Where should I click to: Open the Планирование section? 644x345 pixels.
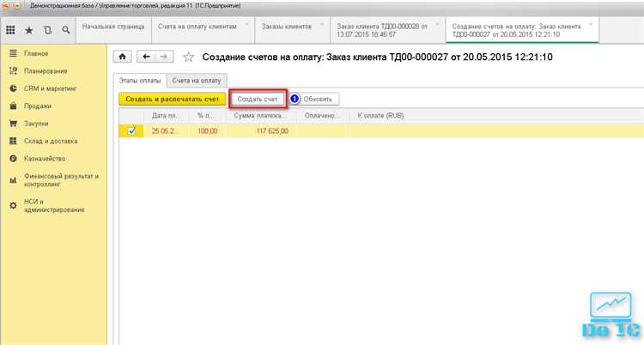pyautogui.click(x=46, y=71)
